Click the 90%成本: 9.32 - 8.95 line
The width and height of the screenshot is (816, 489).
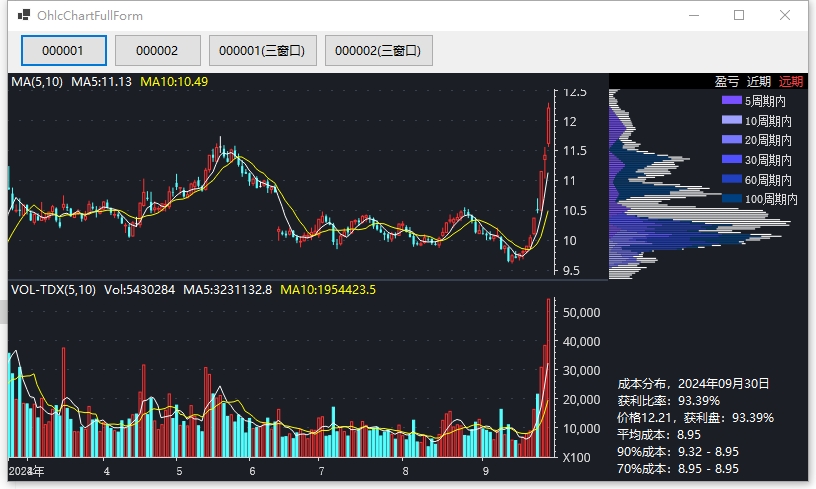point(678,452)
